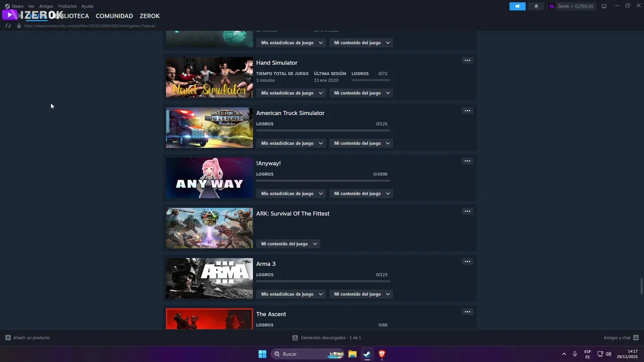This screenshot has width=644, height=362.
Task: Open the more options for The Ascent
Action: [x=467, y=312]
